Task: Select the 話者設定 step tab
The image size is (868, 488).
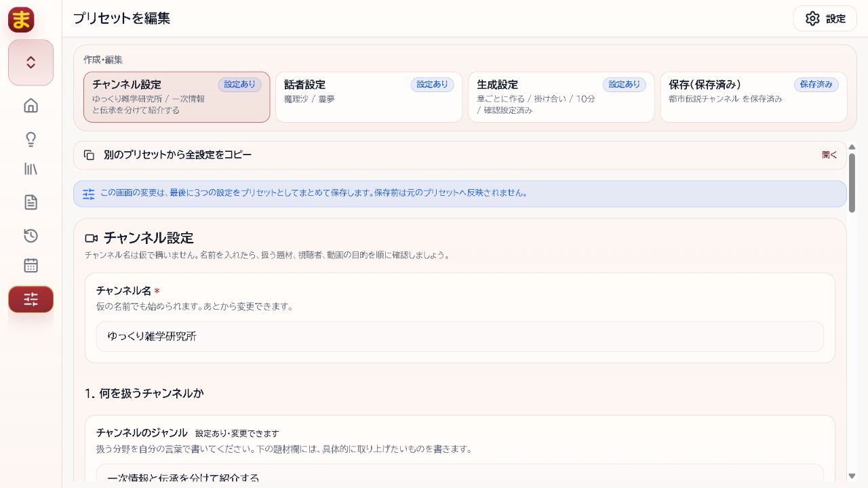Action: pos(369,97)
